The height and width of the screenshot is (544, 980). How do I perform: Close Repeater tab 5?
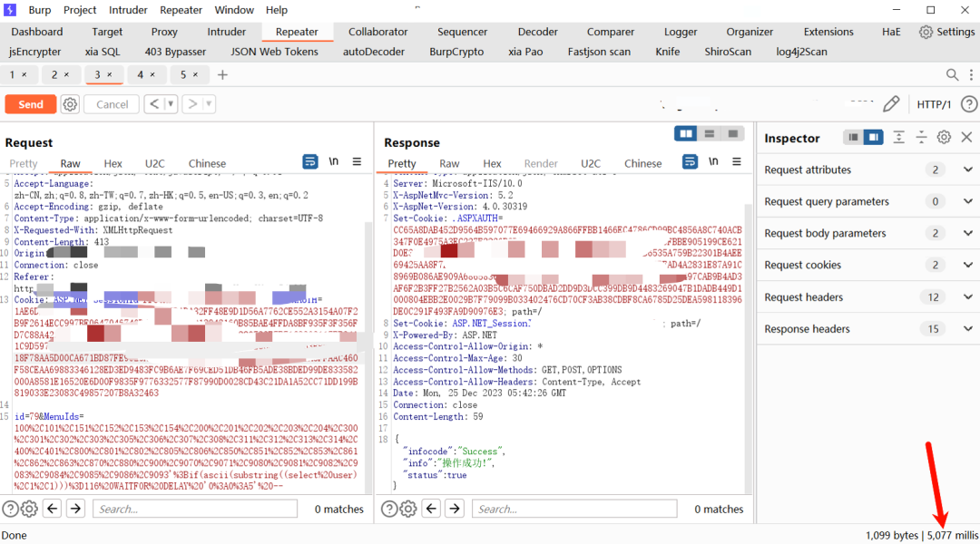196,75
